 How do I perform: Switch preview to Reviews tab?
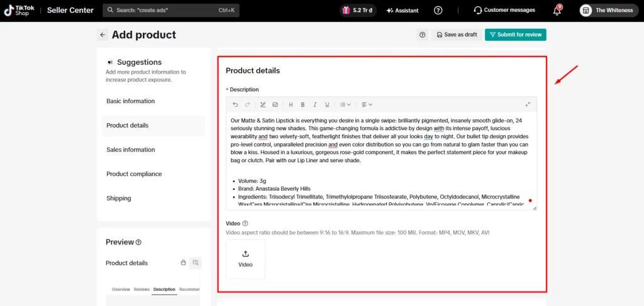142,289
